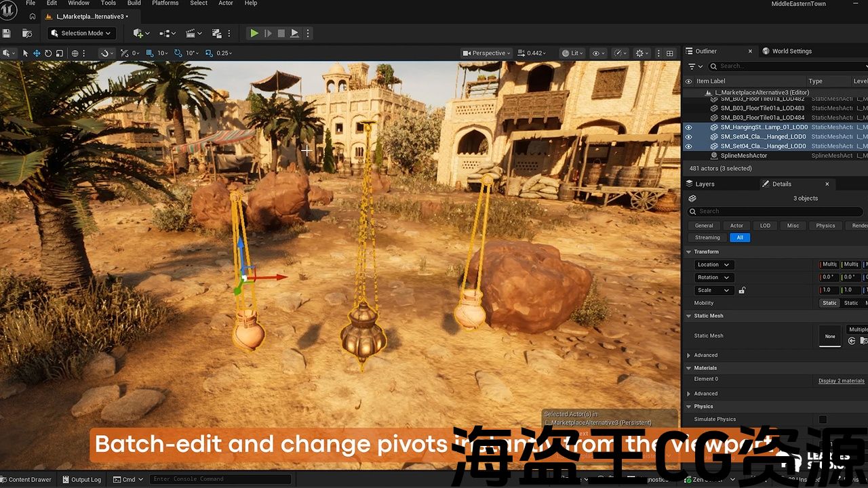Click the Static Mesh thumbnail showing None
The image size is (868, 488).
(x=830, y=335)
